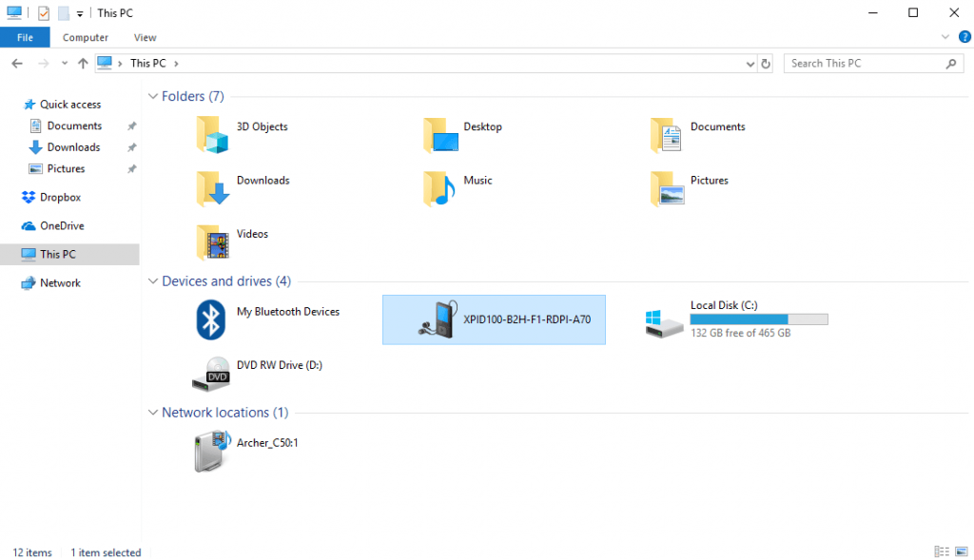974x560 pixels.
Task: Select the Videos folder icon
Action: tap(212, 241)
